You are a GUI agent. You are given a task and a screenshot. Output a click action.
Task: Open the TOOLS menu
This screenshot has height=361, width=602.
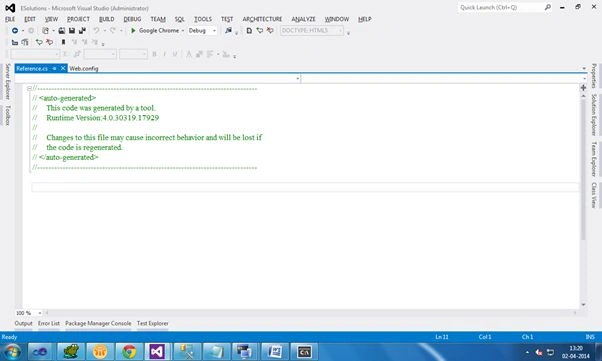coord(203,19)
